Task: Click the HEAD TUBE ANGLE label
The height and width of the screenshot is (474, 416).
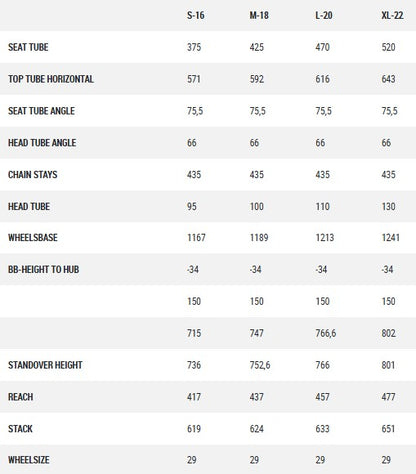Action: tap(42, 143)
